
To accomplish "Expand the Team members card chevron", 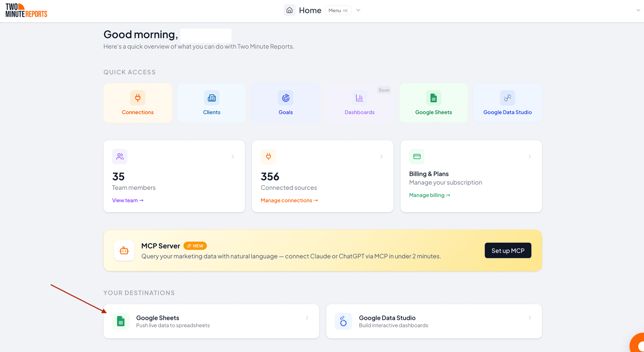I will pyautogui.click(x=233, y=157).
